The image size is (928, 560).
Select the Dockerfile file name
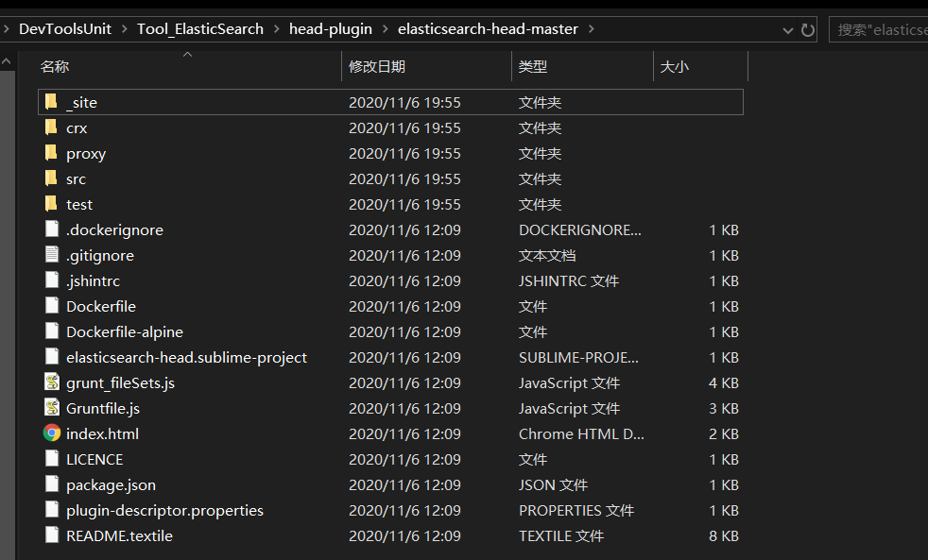coord(101,306)
